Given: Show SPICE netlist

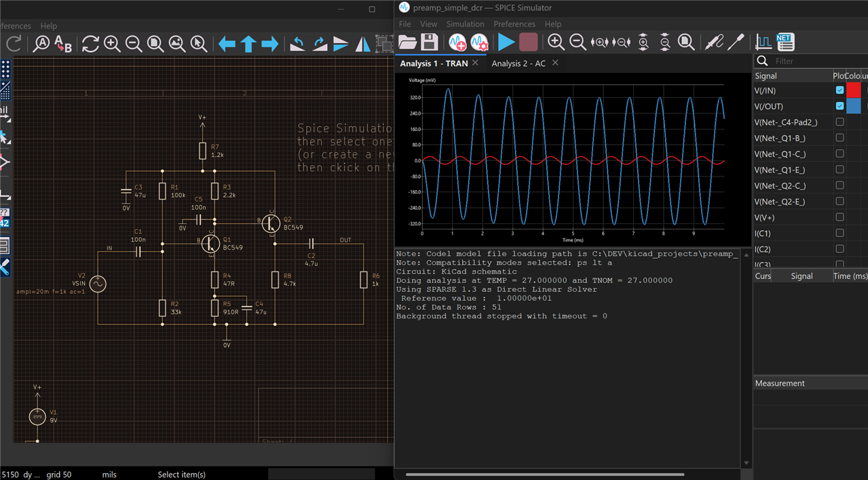Looking at the screenshot, I should tap(785, 42).
